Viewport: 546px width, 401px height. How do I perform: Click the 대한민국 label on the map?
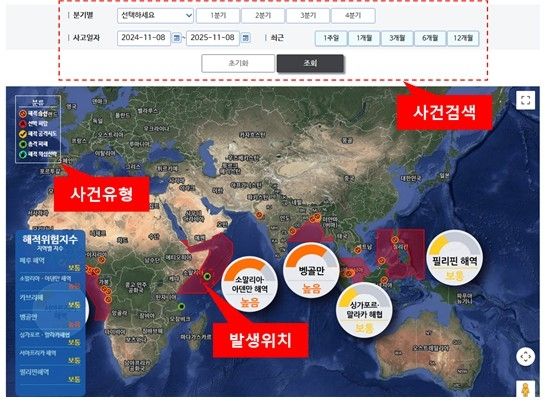point(411,179)
